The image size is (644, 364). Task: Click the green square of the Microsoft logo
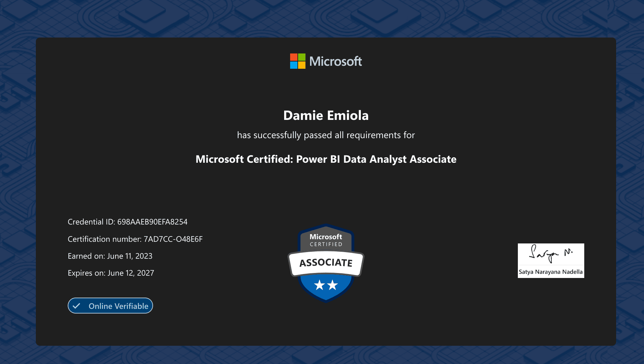(x=302, y=57)
